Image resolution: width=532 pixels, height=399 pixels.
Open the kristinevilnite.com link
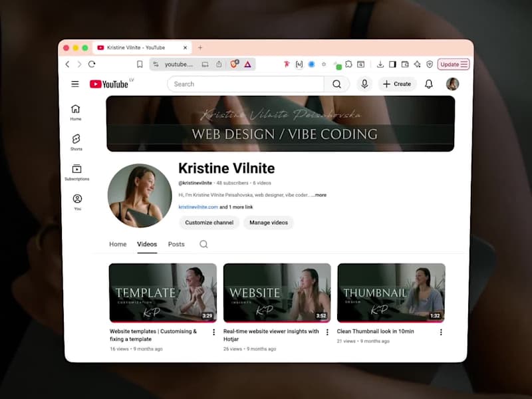(x=198, y=207)
